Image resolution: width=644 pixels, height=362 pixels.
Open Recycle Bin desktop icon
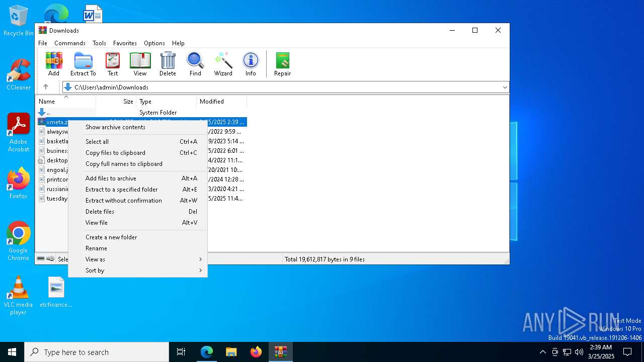(19, 21)
